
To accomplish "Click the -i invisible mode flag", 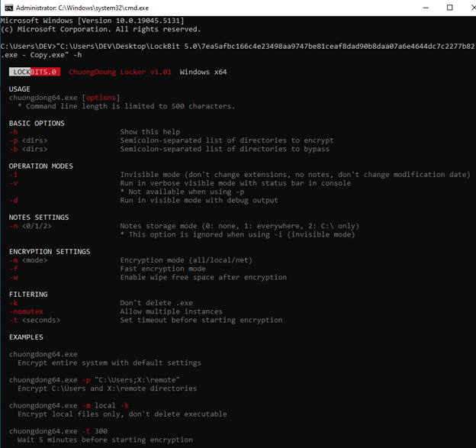I will [x=13, y=175].
